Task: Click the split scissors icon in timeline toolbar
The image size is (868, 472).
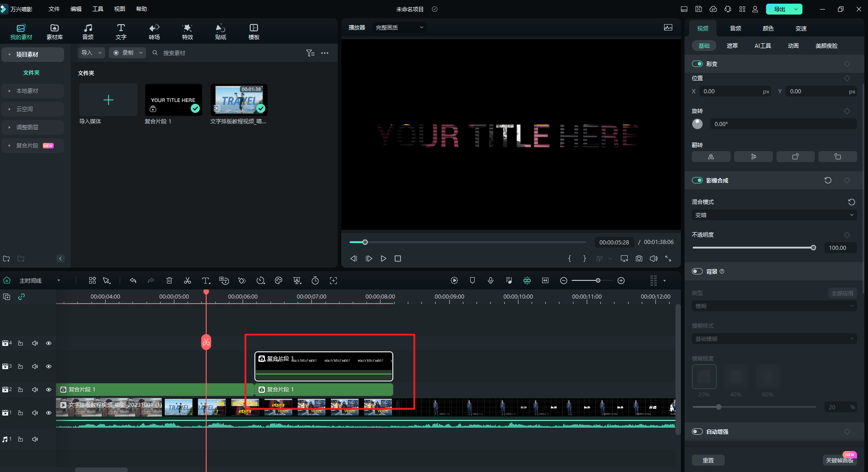Action: coord(187,281)
